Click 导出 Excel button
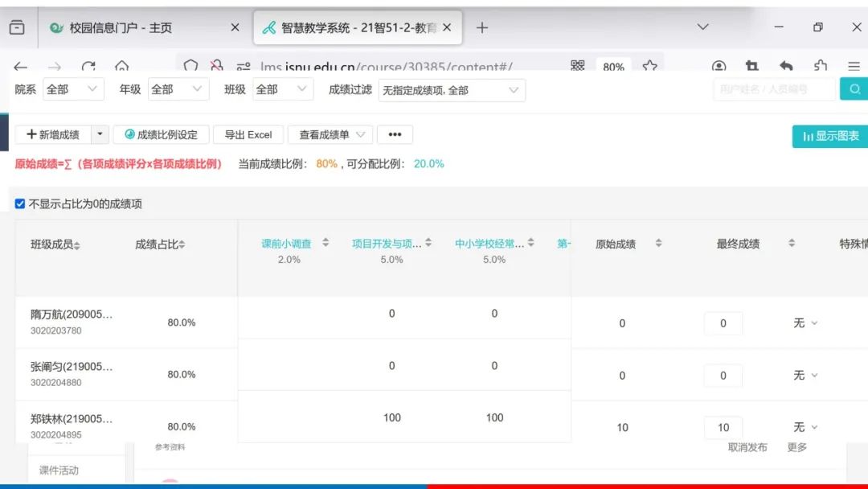Screen dimensions: 868x489 point(248,134)
